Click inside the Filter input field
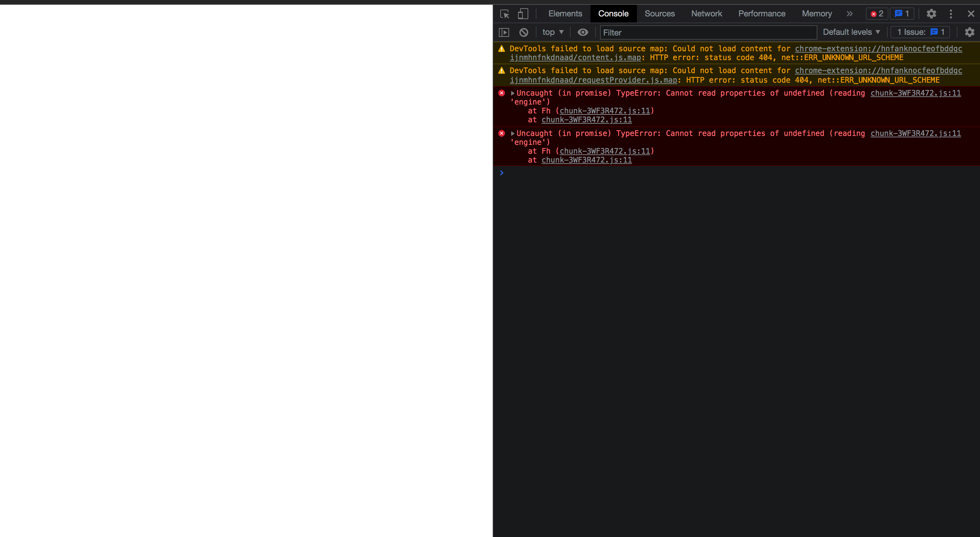The height and width of the screenshot is (537, 980). point(708,32)
